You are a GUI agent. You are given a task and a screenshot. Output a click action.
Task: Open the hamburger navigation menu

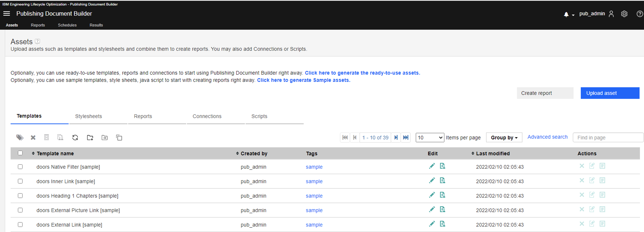click(x=7, y=13)
